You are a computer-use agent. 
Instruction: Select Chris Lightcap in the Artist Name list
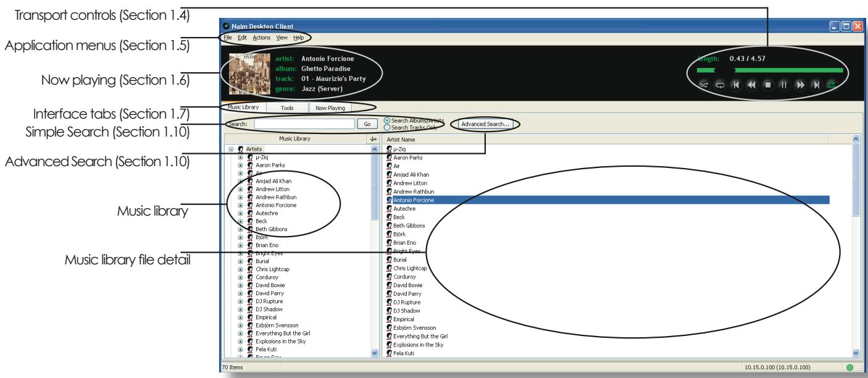click(x=411, y=269)
